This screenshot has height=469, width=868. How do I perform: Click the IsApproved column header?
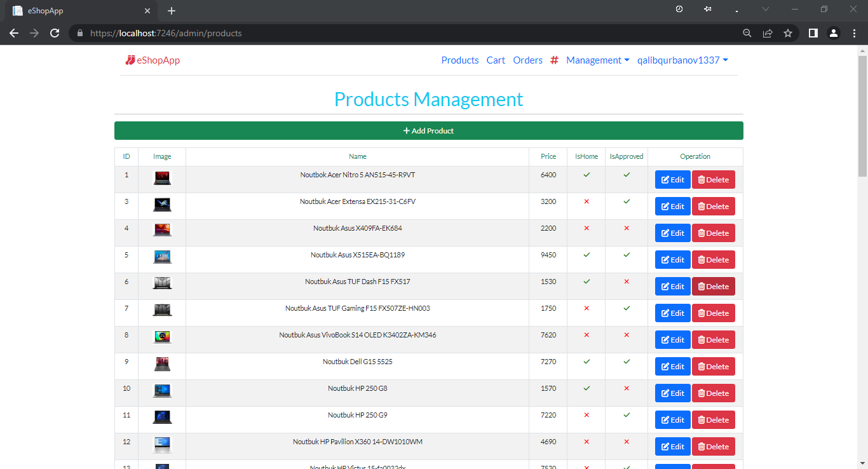[x=627, y=156]
